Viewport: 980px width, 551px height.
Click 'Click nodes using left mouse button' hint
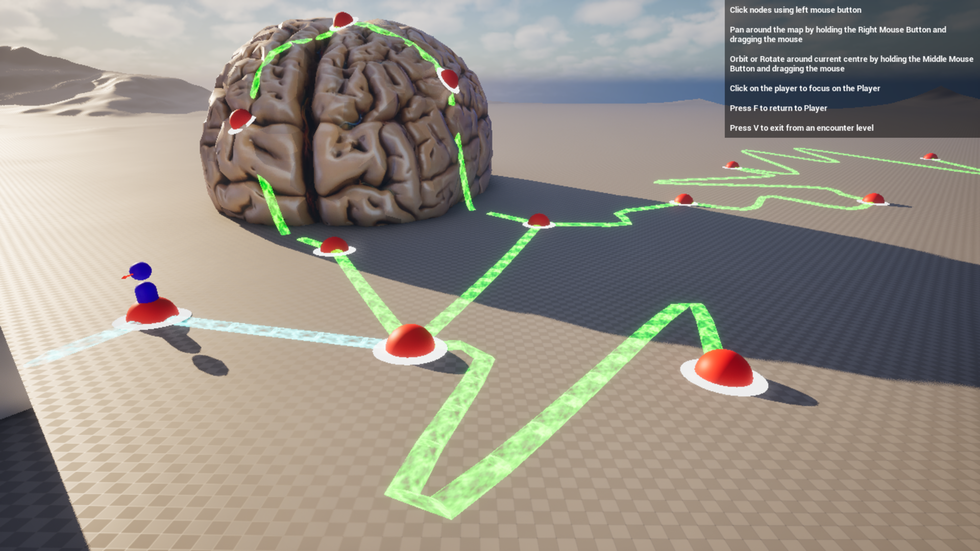click(x=795, y=10)
